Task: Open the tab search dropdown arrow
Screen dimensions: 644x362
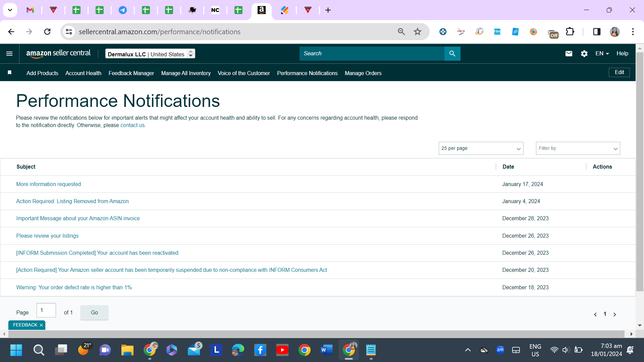Action: point(10,10)
